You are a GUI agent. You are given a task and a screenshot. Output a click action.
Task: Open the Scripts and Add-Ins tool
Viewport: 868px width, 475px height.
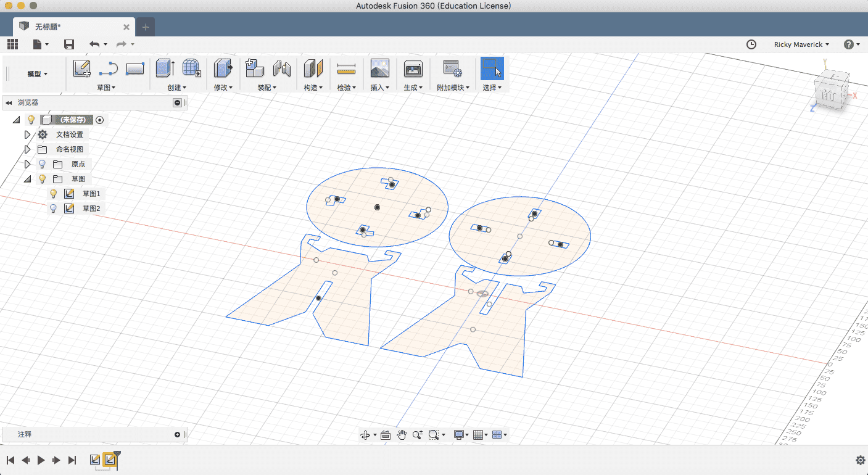coord(453,68)
